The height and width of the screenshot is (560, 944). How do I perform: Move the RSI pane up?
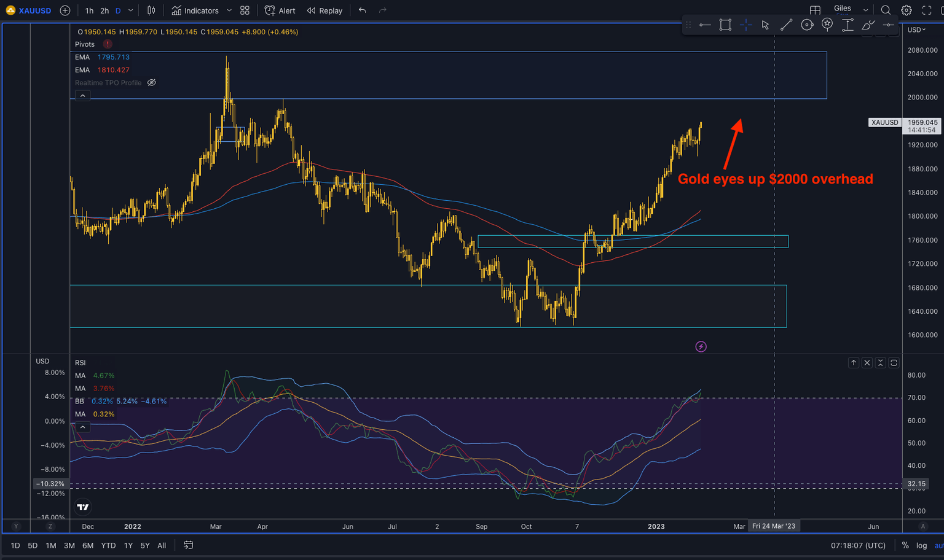pos(854,363)
